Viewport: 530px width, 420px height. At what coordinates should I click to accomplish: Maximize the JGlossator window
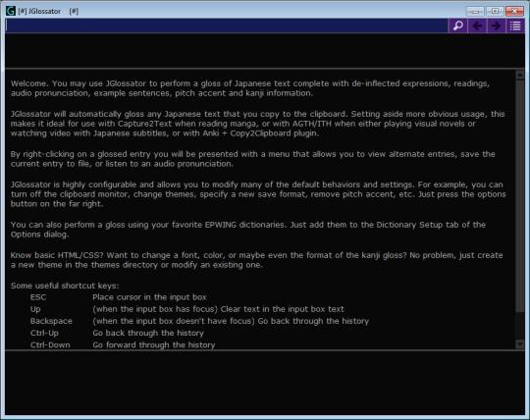pyautogui.click(x=495, y=11)
